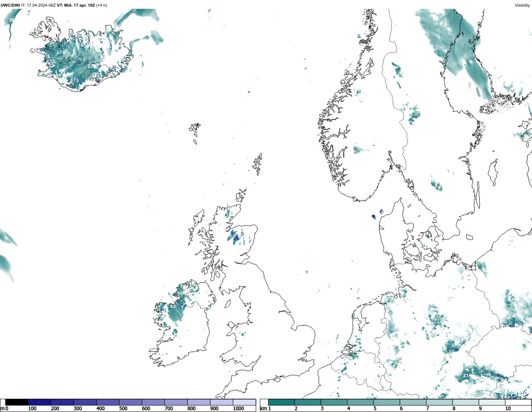Click the "1000" tick label on the metre scale
Screen dimensions: 532x412
(238, 409)
